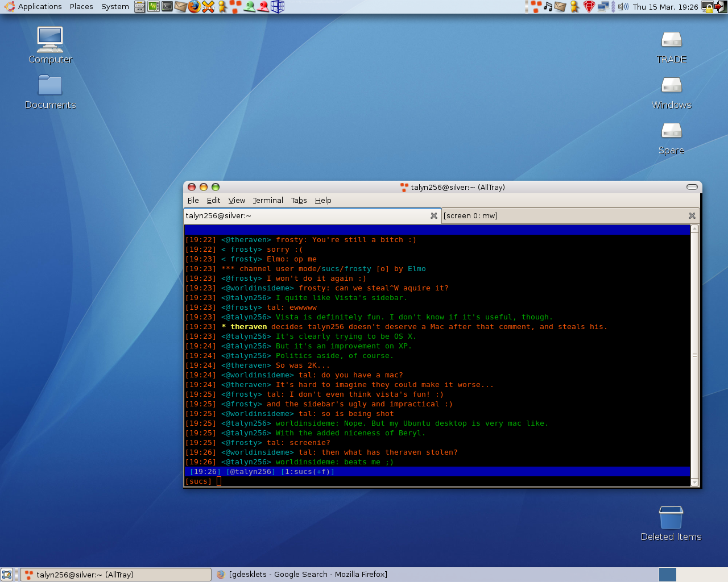
Task: Open the terminal View menu
Action: point(237,201)
